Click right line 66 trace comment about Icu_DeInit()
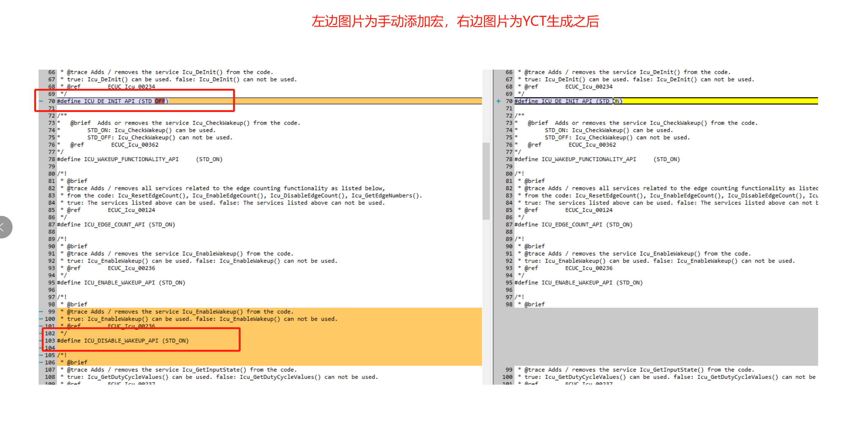The image size is (868, 422). point(624,72)
